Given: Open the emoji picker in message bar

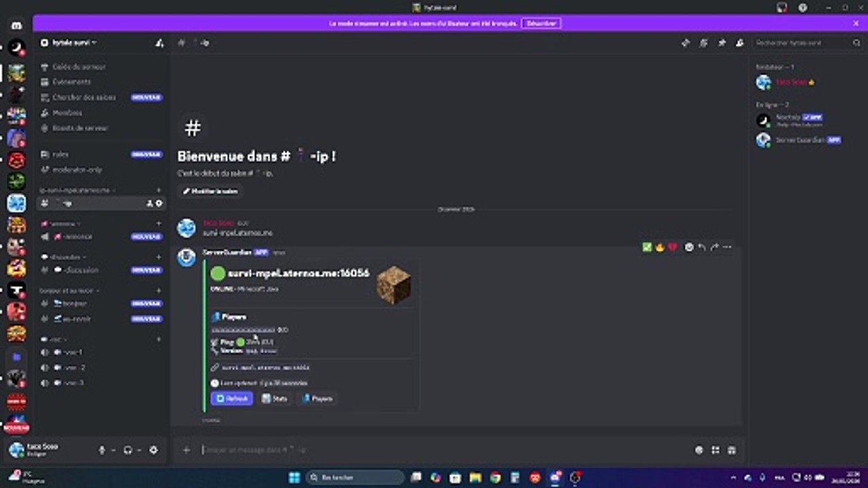Looking at the screenshot, I should 699,450.
